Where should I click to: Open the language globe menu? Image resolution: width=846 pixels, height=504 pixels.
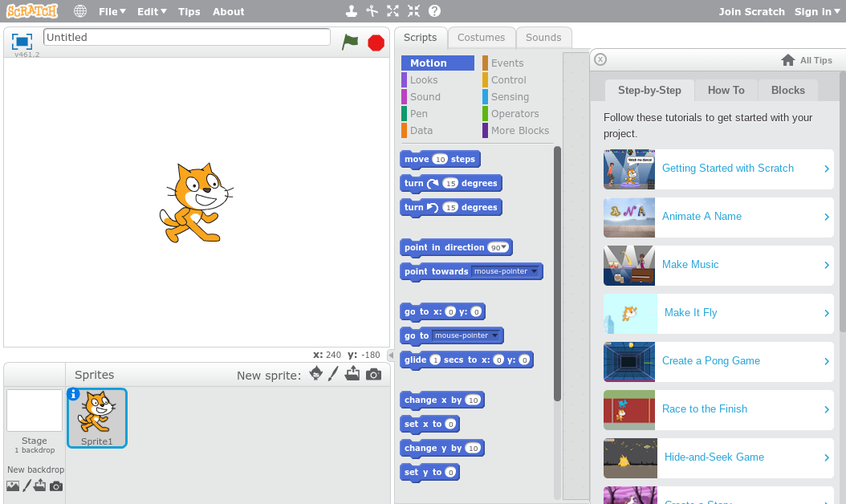(80, 10)
